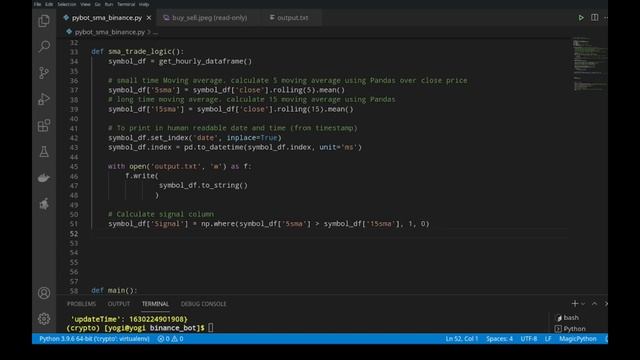Click the 'updateTime' terminal output line
This screenshot has width=640, height=360.
(x=129, y=319)
